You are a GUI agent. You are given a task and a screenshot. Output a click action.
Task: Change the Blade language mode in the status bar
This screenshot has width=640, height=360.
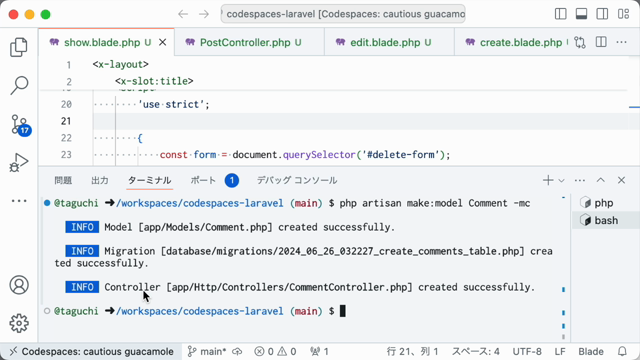[x=591, y=351]
